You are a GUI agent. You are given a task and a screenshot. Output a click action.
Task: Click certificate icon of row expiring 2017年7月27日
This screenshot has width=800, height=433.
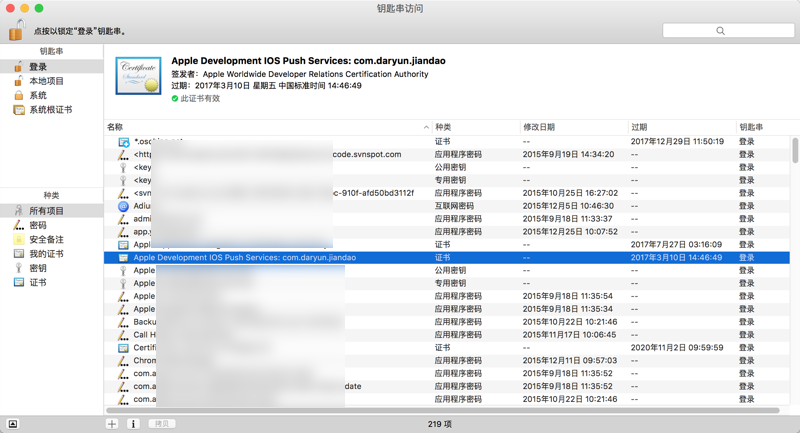coord(123,245)
